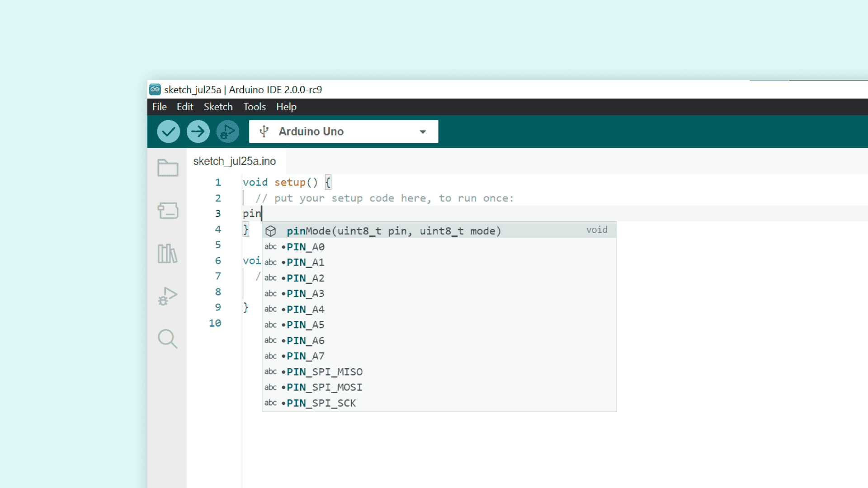The image size is (868, 488).
Task: Select the sketch_jul25a.ino tab
Action: (x=234, y=161)
